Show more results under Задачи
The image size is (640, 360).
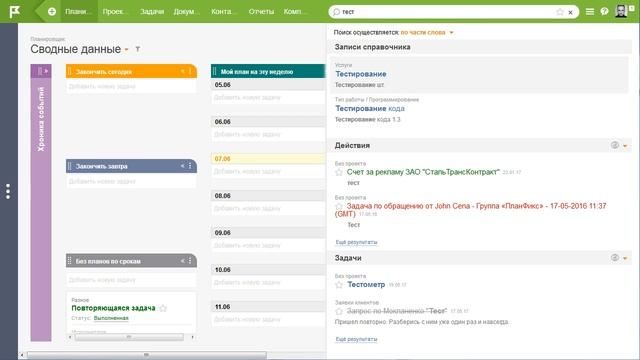point(356,339)
